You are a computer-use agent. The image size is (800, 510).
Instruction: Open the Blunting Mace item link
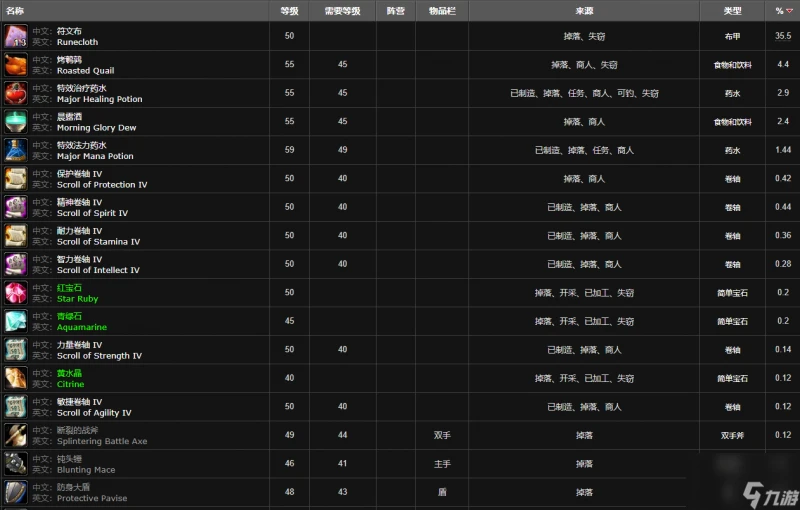[x=86, y=470]
